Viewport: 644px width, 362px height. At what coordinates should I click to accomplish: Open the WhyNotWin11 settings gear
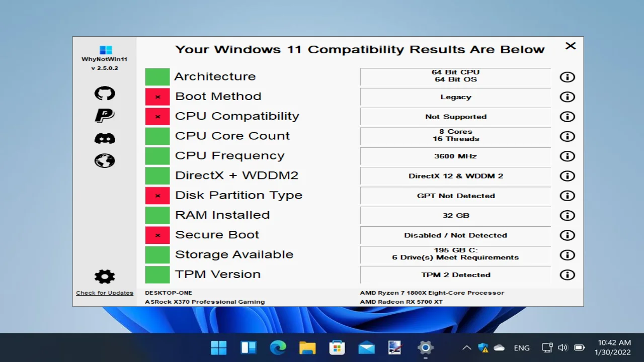[105, 277]
